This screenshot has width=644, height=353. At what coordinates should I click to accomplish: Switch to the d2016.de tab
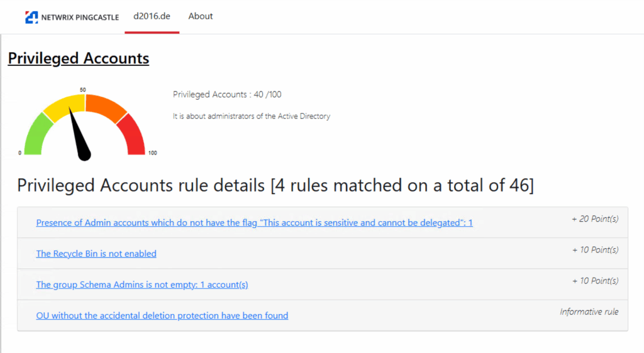tap(152, 16)
